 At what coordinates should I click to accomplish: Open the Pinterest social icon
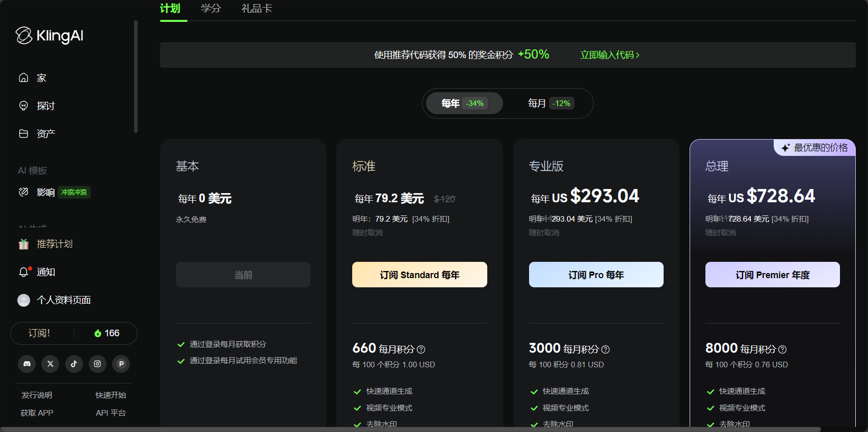coord(121,364)
